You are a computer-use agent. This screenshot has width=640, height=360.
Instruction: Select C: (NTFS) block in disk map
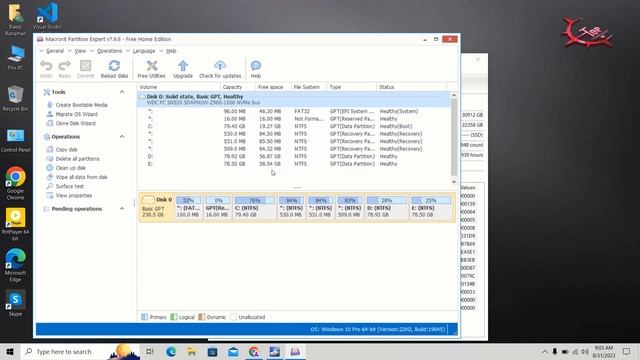coord(254,207)
